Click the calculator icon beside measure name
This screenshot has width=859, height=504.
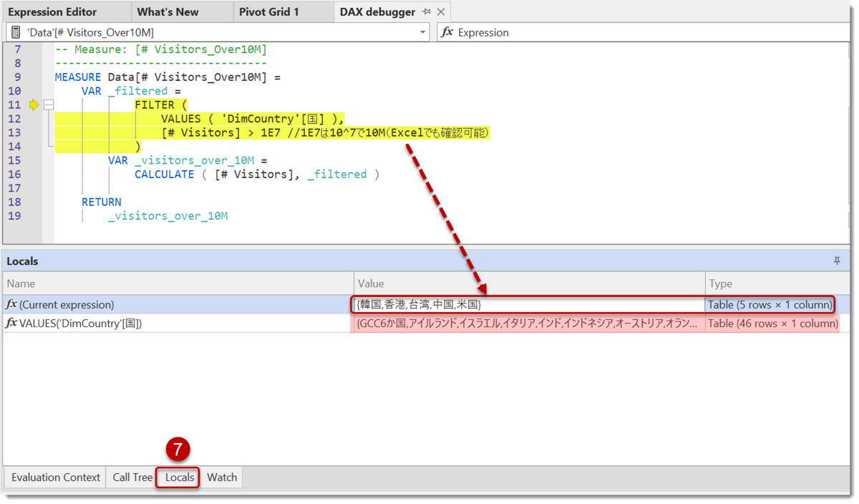pyautogui.click(x=16, y=33)
